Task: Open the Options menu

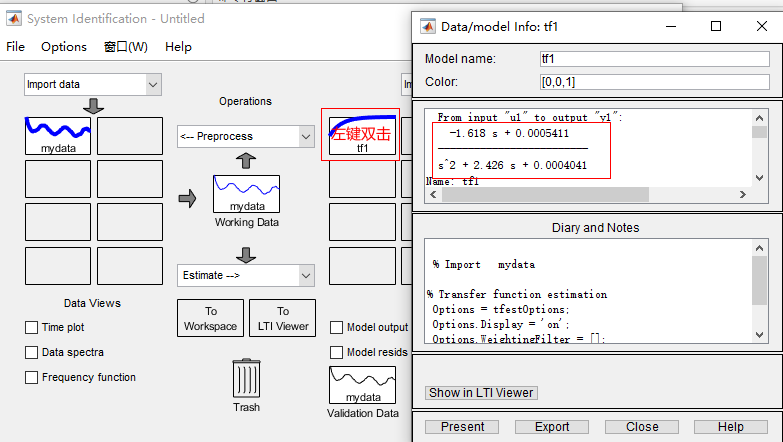Action: point(64,47)
